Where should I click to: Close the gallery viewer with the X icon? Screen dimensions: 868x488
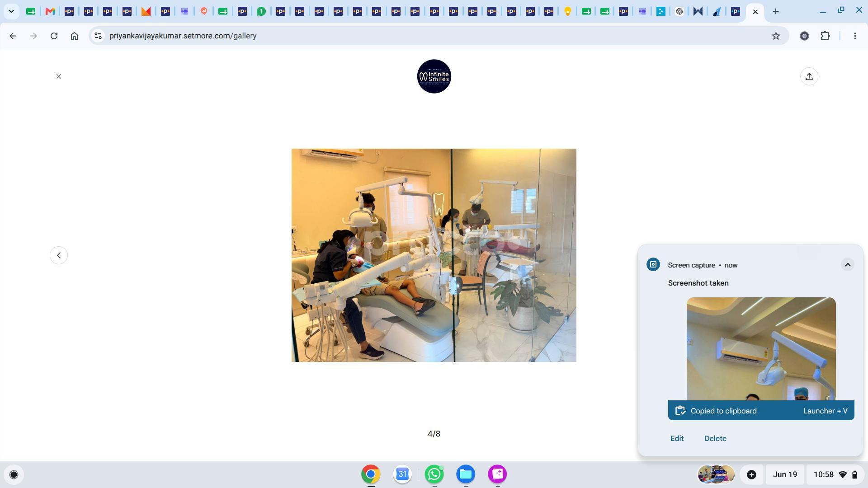point(59,76)
